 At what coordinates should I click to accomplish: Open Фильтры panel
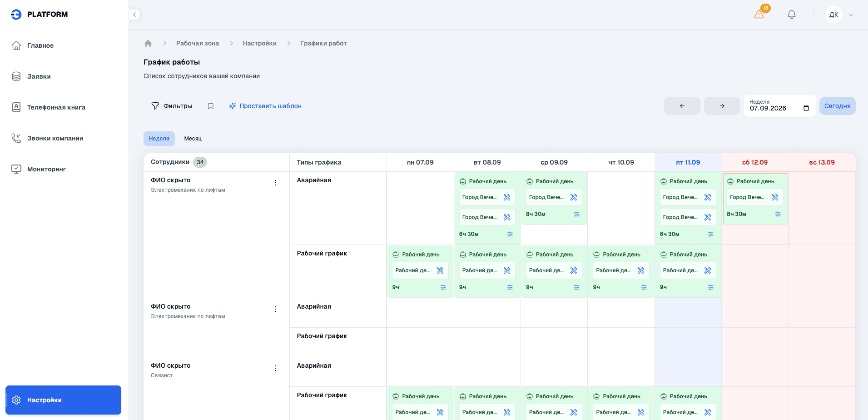point(172,106)
